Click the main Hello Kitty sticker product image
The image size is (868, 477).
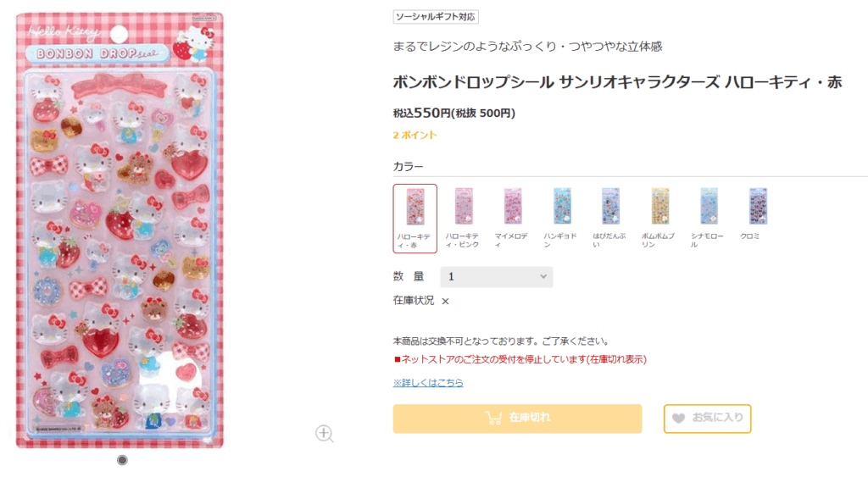(x=120, y=229)
